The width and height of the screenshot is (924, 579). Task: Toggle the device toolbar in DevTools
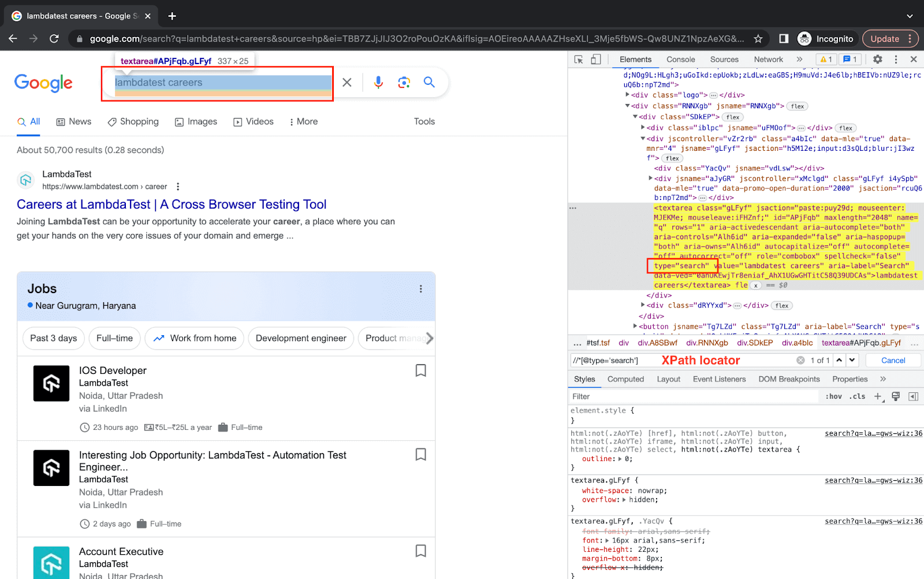(x=596, y=60)
